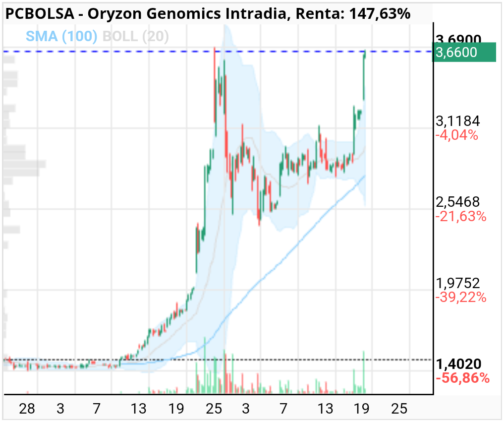Select the -21,63% axis percentage

tap(461, 217)
